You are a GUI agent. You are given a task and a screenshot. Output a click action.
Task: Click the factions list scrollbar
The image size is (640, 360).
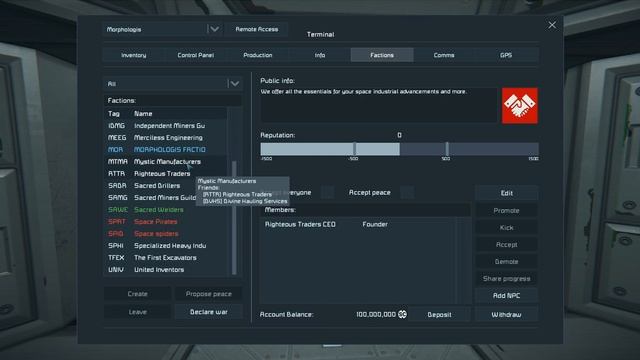pyautogui.click(x=234, y=218)
